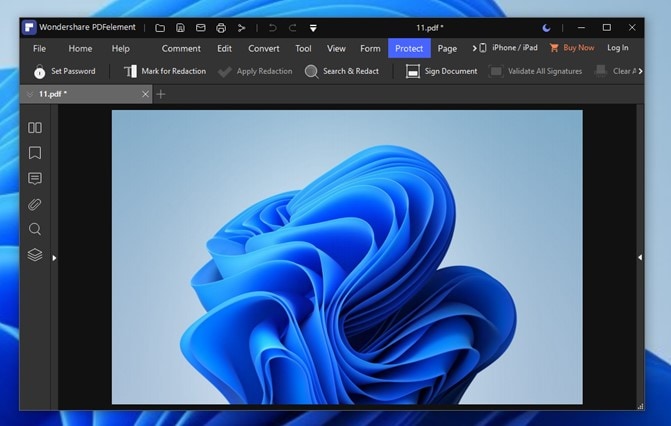This screenshot has width=671, height=426.
Task: Expand more ribbon tabs with the arrow
Action: point(474,48)
